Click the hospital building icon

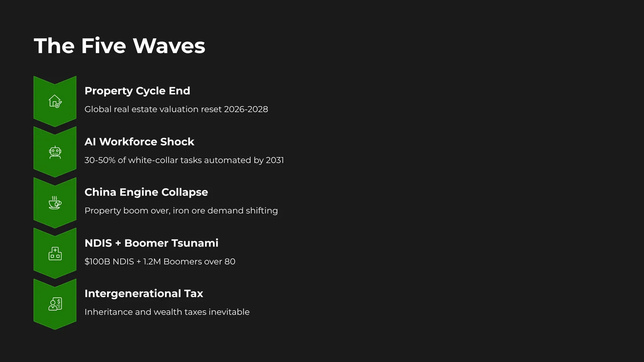[55, 253]
